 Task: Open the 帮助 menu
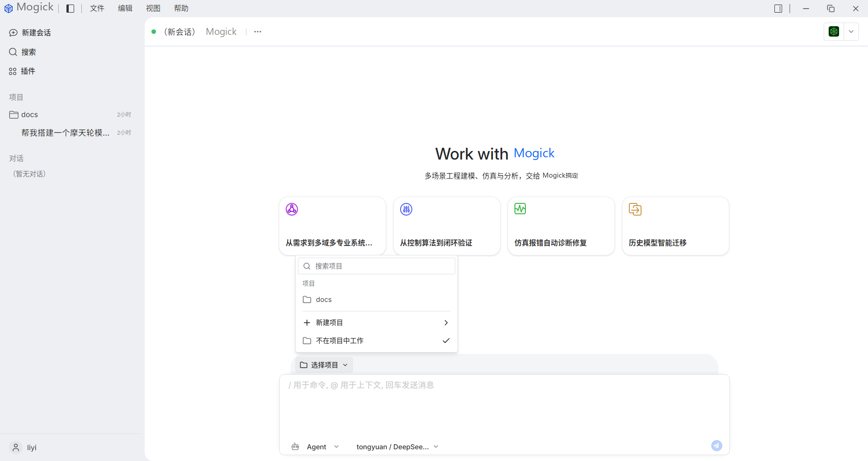[181, 9]
